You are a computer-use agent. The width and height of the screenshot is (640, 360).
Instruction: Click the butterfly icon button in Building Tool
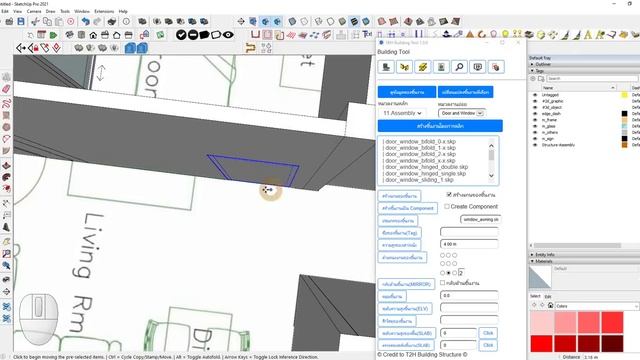coord(404,67)
